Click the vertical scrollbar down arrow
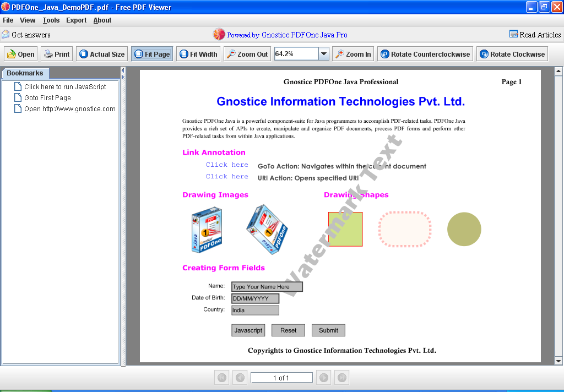Image resolution: width=564 pixels, height=392 pixels. click(x=558, y=361)
